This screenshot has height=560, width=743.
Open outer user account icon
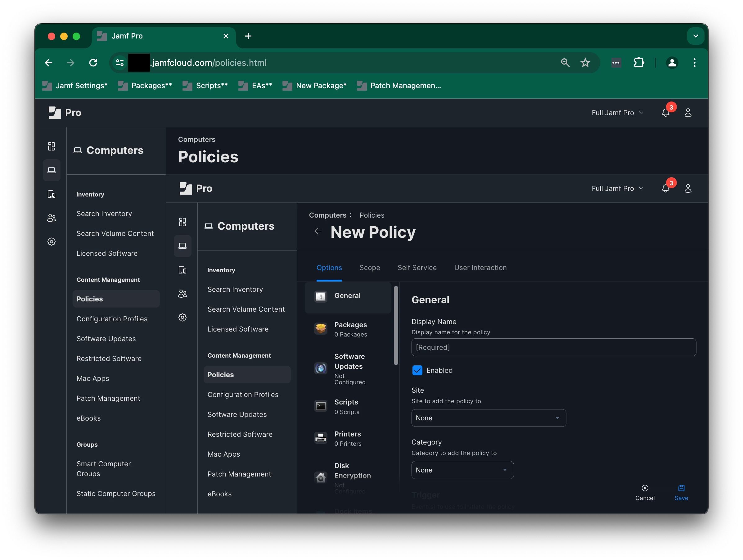coord(687,113)
